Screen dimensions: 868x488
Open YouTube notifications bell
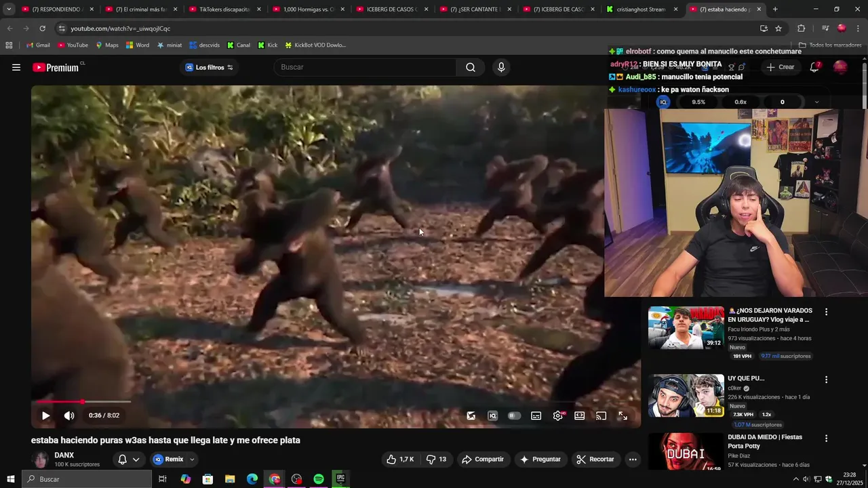(x=815, y=67)
